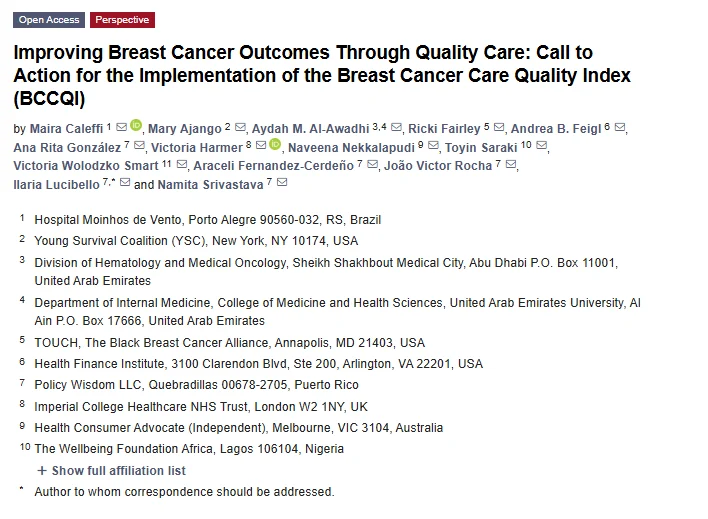Open Maira Caleffi's ORCID profile icon
The image size is (708, 519).
(x=137, y=127)
